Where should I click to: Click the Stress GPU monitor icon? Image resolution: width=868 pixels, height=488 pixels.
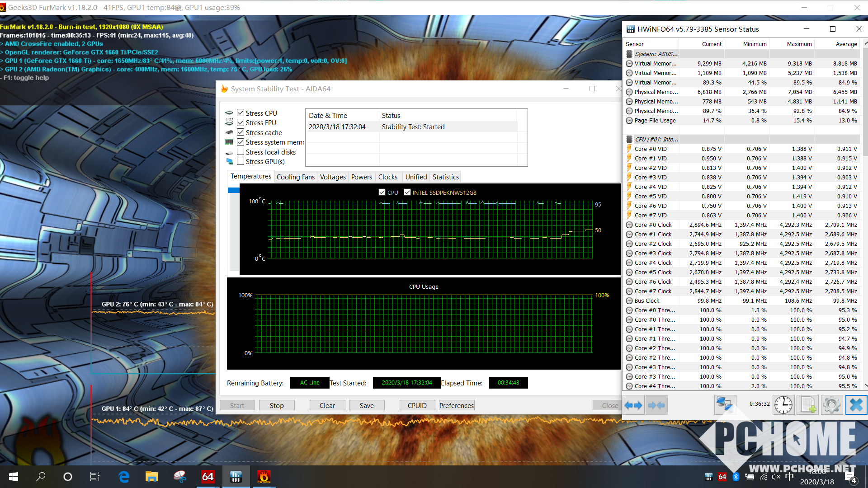coord(229,162)
